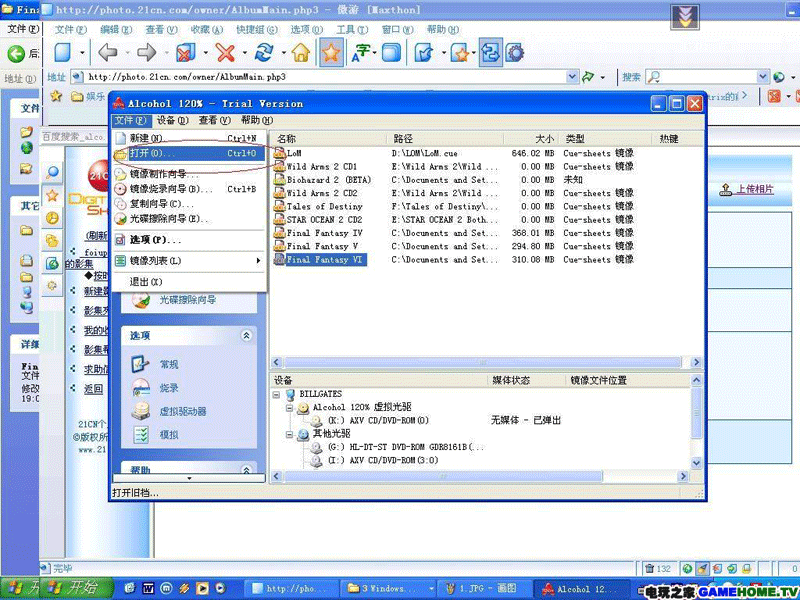Image resolution: width=800 pixels, height=600 pixels.
Task: Open the Alcohol 查看(V) menu
Action: click(214, 120)
